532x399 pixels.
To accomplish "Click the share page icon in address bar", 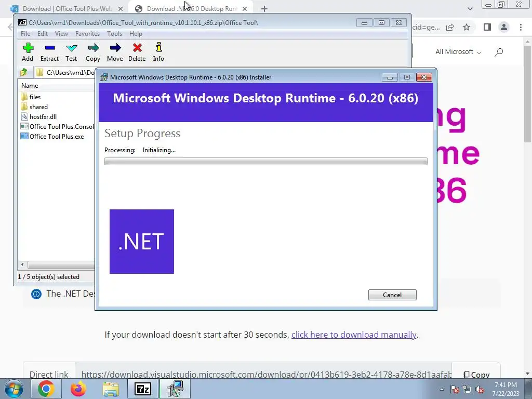I will [x=450, y=27].
